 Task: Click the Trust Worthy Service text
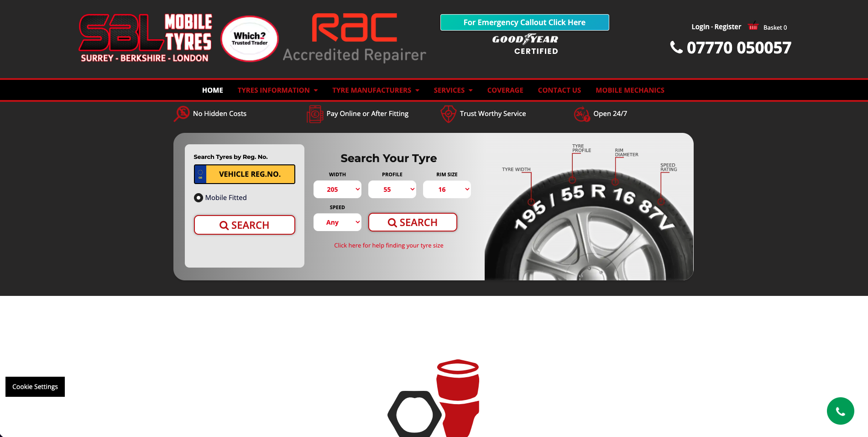[493, 114]
